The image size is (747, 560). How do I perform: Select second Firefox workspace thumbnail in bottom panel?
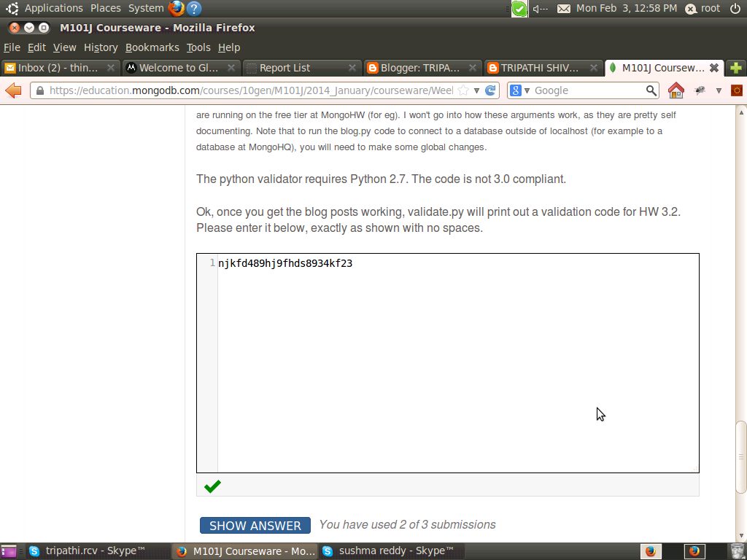point(694,551)
